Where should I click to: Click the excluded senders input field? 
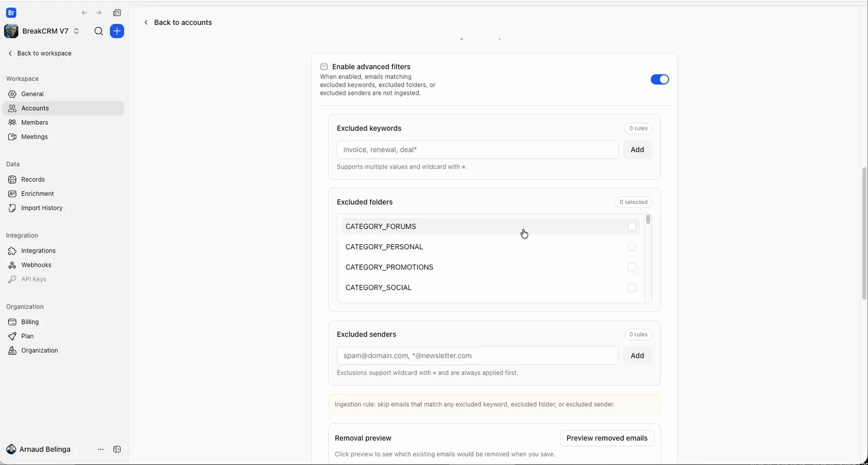[x=477, y=356]
